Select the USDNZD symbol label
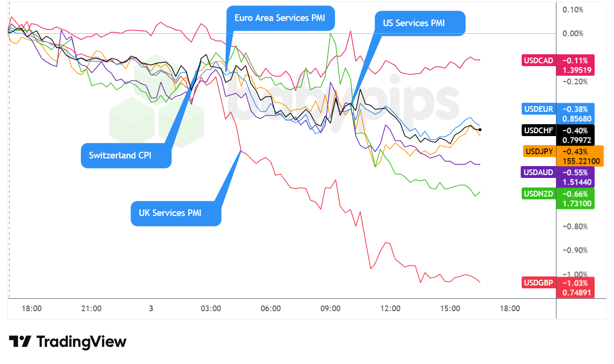This screenshot has width=614, height=364. pyautogui.click(x=538, y=194)
